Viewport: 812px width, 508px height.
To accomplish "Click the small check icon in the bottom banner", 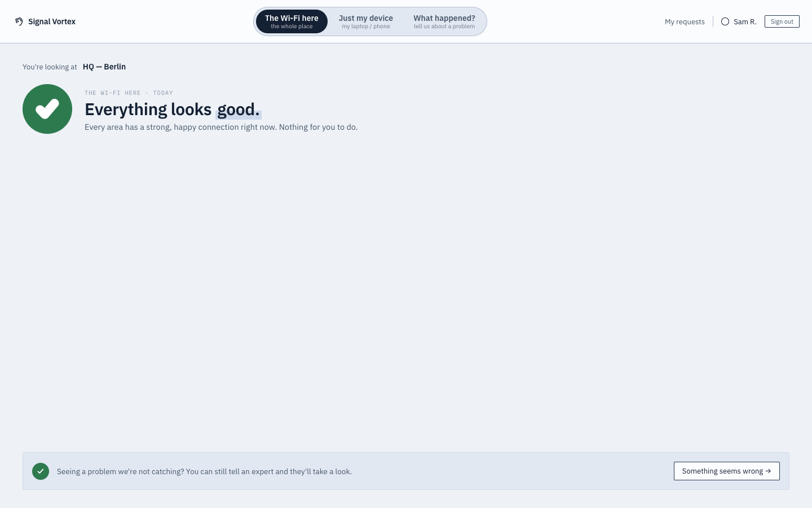I will pyautogui.click(x=41, y=471).
